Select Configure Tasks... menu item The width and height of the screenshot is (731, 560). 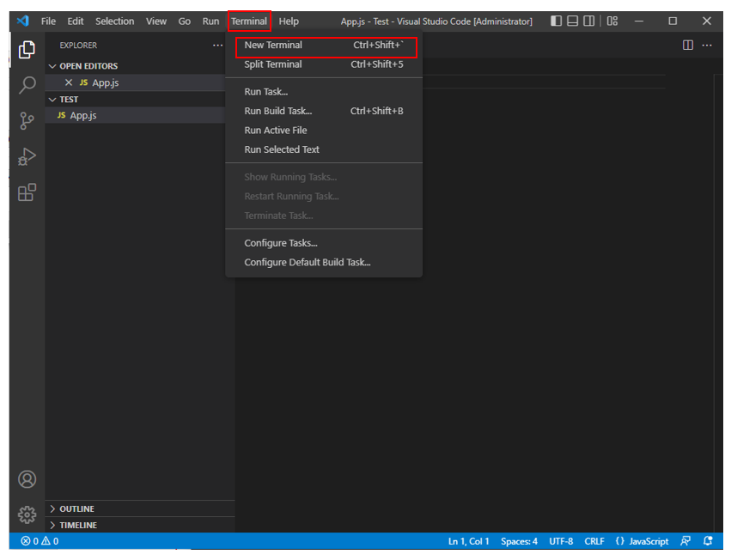click(x=324, y=243)
